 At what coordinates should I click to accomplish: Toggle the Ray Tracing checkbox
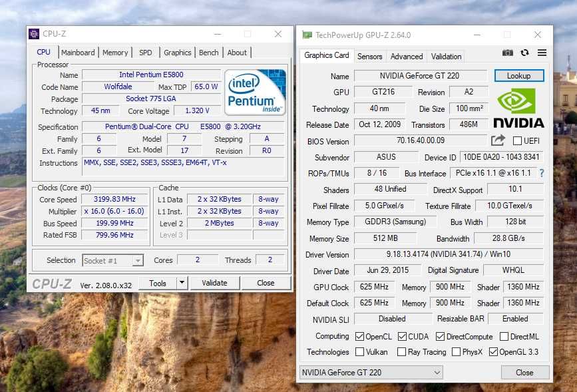click(402, 352)
